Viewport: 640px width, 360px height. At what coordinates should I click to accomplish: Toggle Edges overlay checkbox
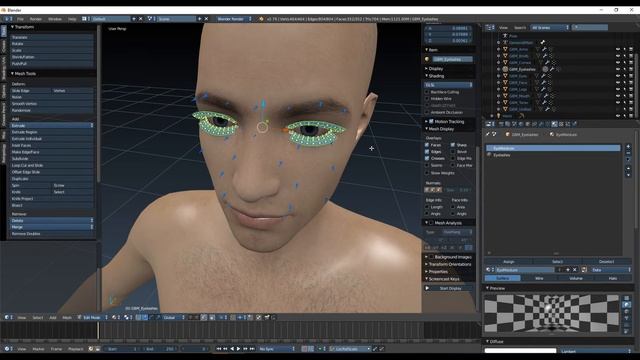(427, 151)
